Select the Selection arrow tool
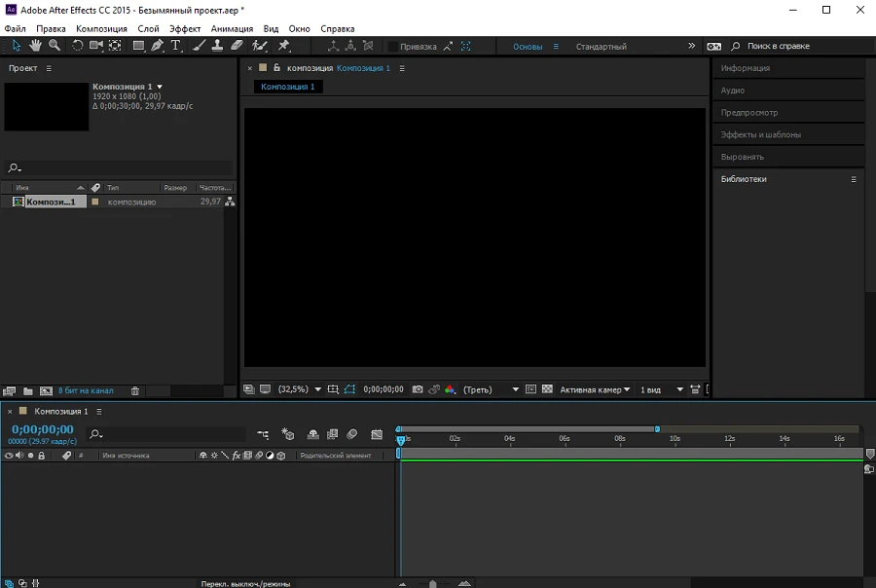 click(17, 46)
